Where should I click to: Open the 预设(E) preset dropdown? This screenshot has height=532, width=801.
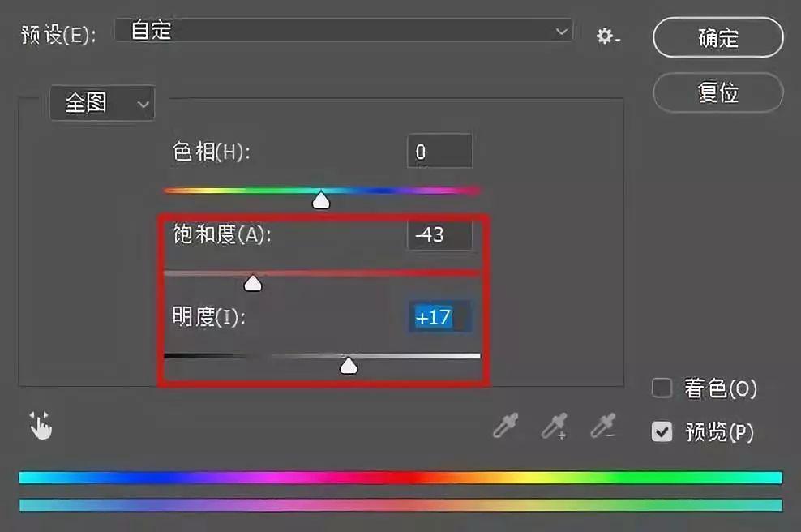(x=343, y=30)
